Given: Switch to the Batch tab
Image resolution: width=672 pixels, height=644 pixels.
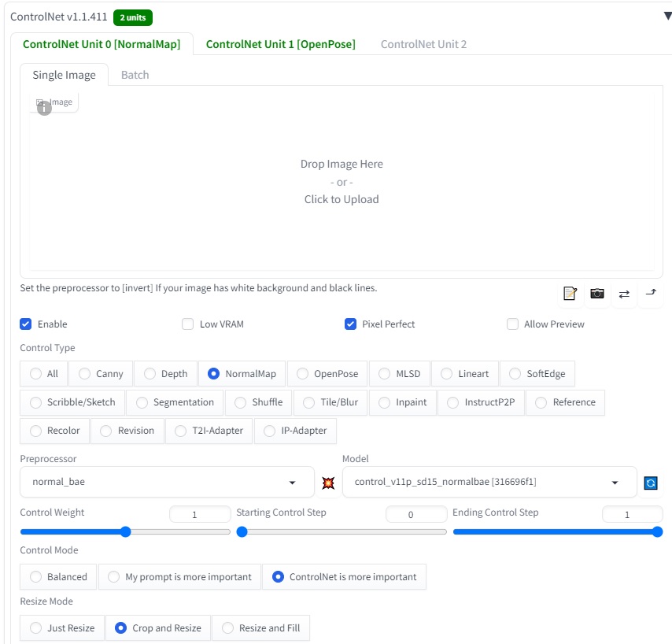Looking at the screenshot, I should tap(135, 75).
